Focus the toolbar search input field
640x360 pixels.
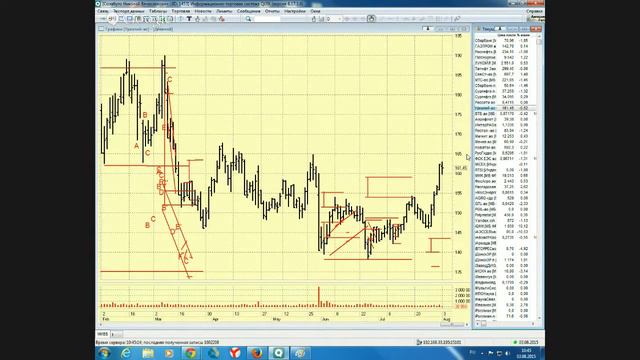267,19
